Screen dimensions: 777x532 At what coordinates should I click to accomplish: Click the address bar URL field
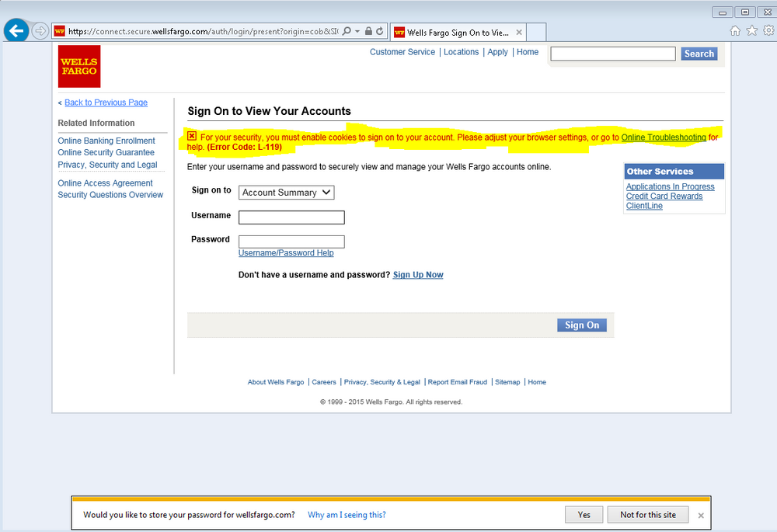click(x=203, y=31)
